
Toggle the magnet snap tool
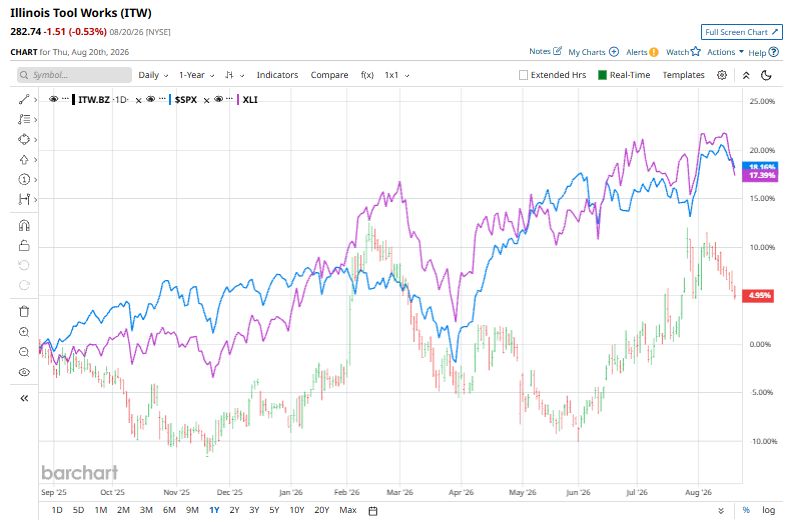coord(24,226)
